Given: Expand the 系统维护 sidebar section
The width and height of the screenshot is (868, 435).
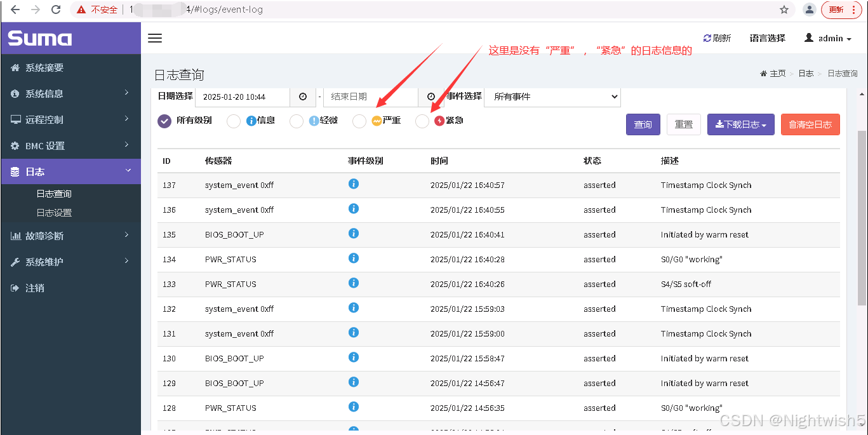Looking at the screenshot, I should (70, 262).
